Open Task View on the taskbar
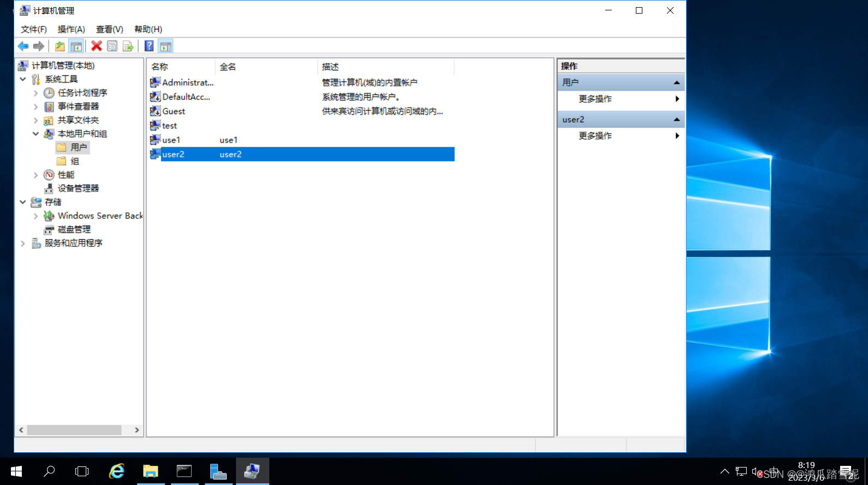The height and width of the screenshot is (485, 868). (82, 471)
